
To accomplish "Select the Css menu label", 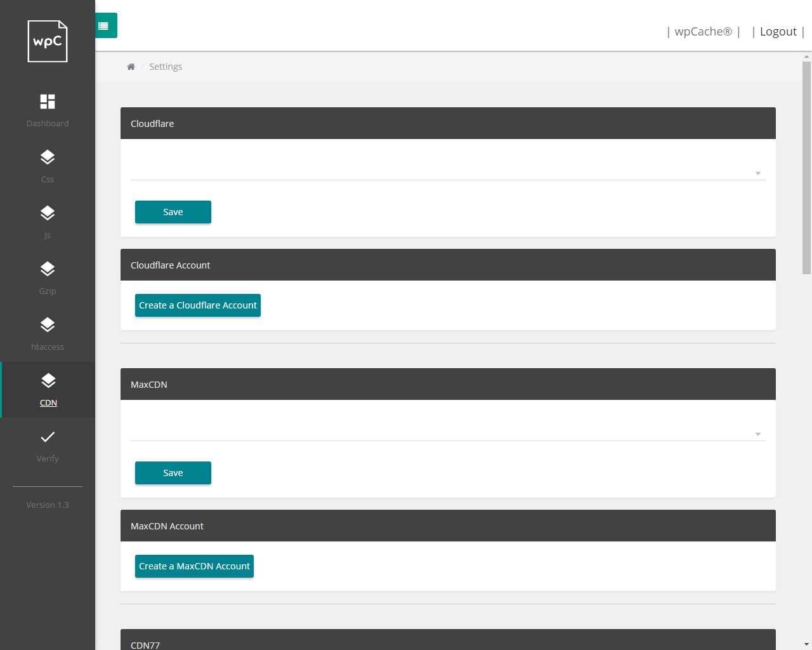I will pos(48,179).
